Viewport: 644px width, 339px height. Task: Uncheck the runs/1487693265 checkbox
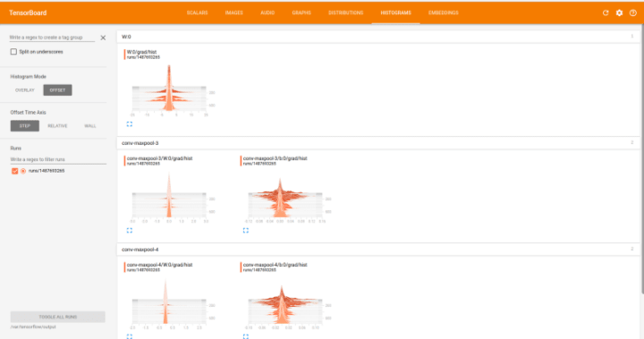point(15,171)
